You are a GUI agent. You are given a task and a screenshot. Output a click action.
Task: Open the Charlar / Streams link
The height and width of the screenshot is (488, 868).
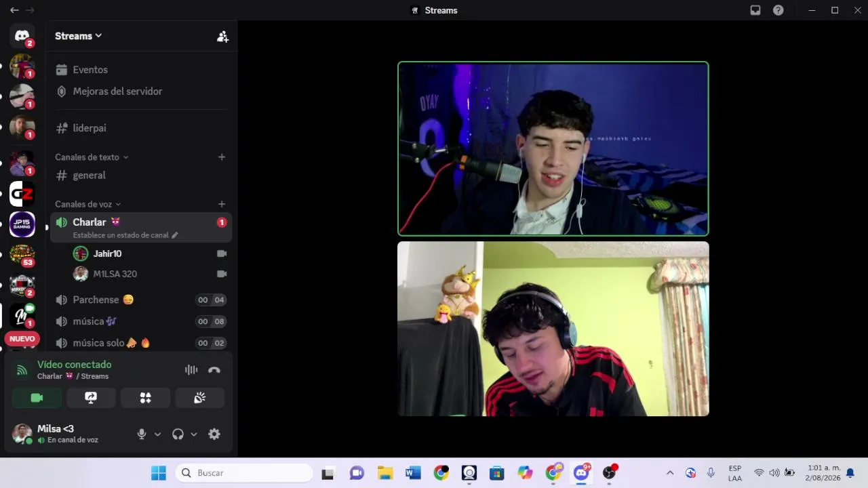73,376
